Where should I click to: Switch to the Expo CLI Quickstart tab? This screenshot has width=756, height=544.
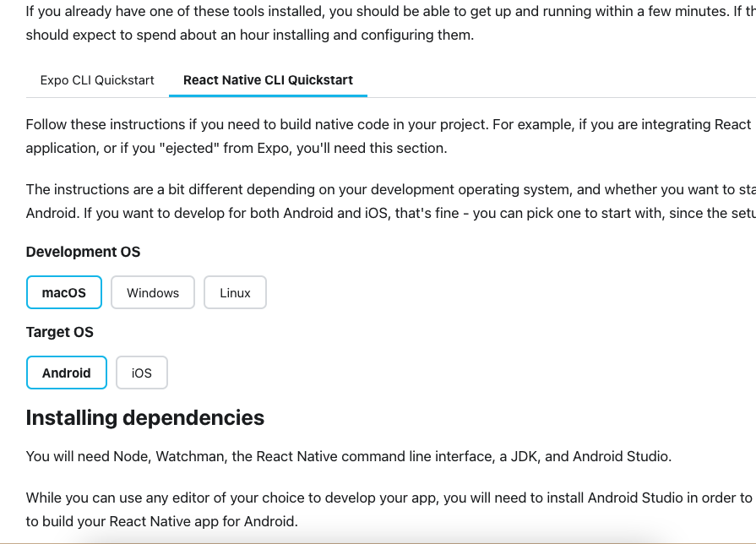tap(97, 80)
